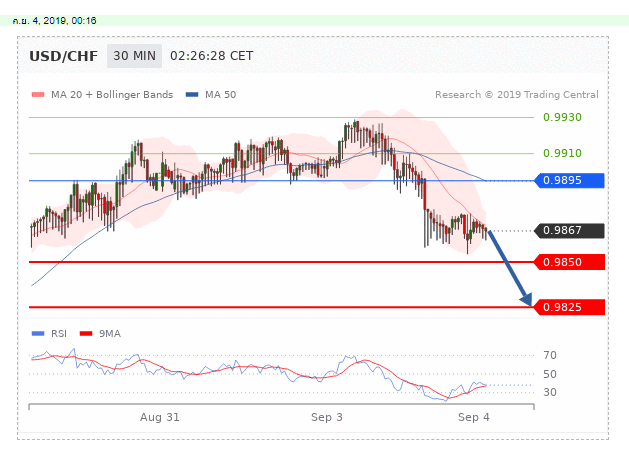Image resolution: width=629 pixels, height=449 pixels.
Task: Click the Aug 31 date axis label
Action: click(x=159, y=417)
